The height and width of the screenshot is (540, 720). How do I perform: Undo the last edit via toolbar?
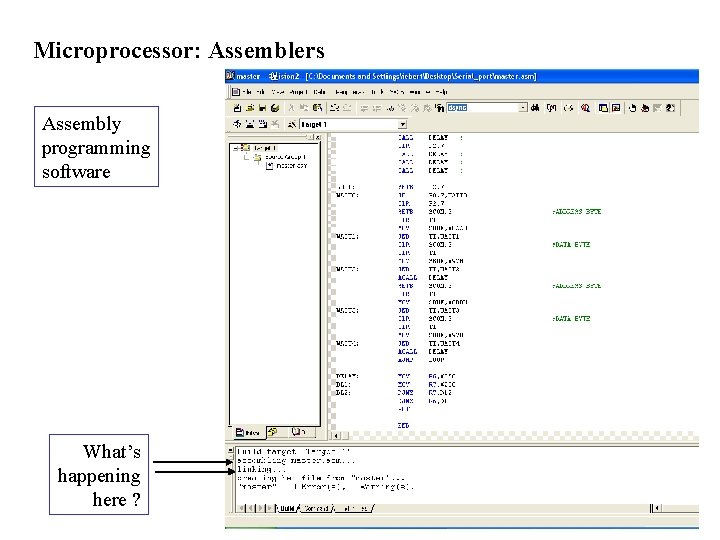(x=335, y=108)
